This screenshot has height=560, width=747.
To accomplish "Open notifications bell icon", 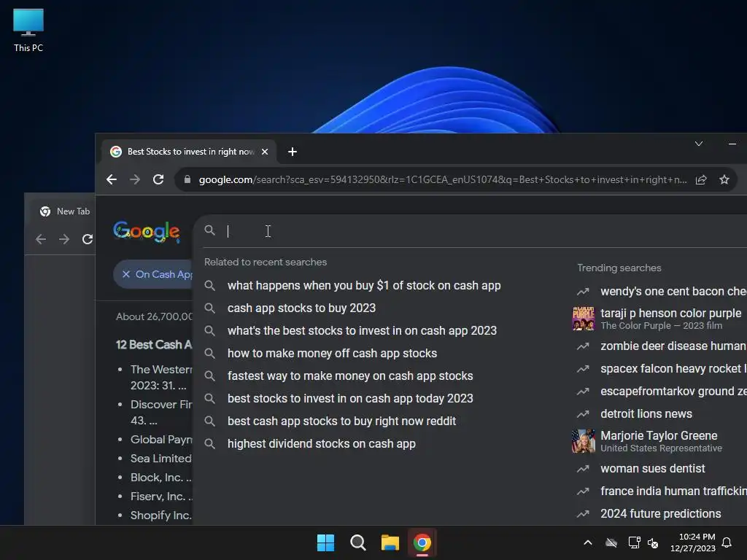I will point(727,542).
